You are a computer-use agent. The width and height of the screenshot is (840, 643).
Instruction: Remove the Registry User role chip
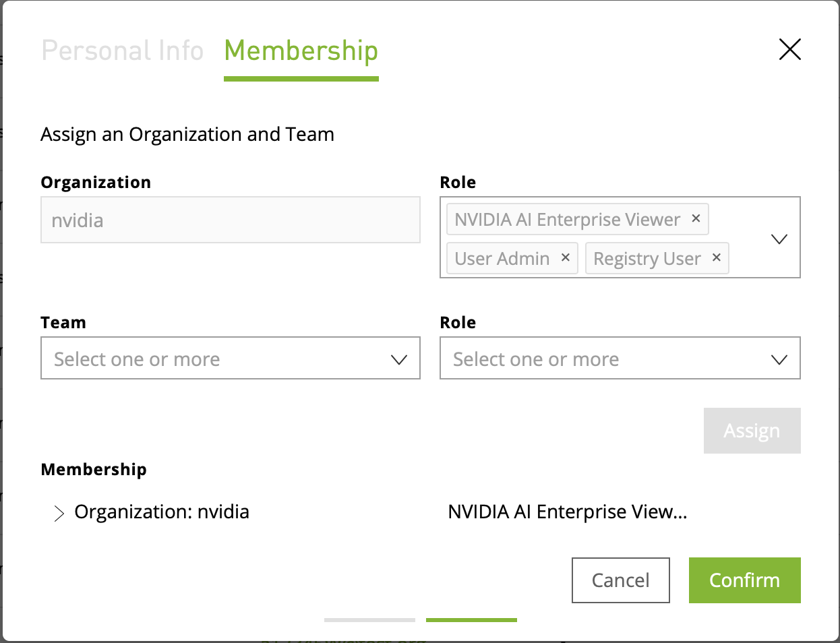tap(716, 258)
